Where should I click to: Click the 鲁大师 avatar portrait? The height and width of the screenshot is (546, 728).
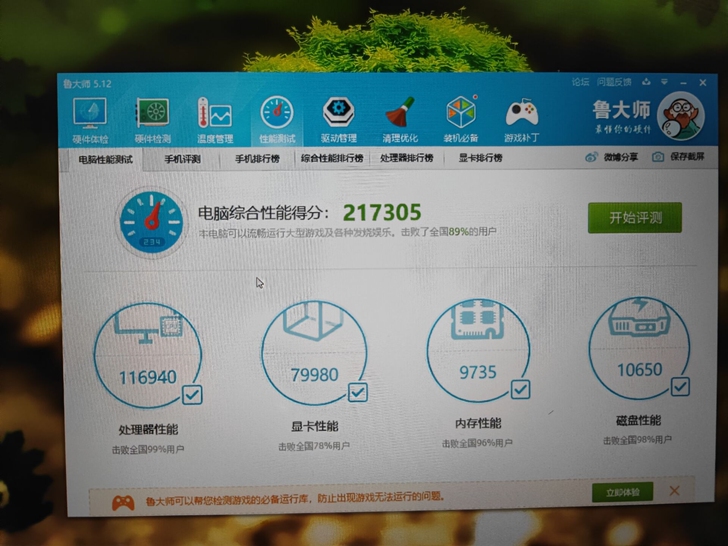pyautogui.click(x=681, y=116)
